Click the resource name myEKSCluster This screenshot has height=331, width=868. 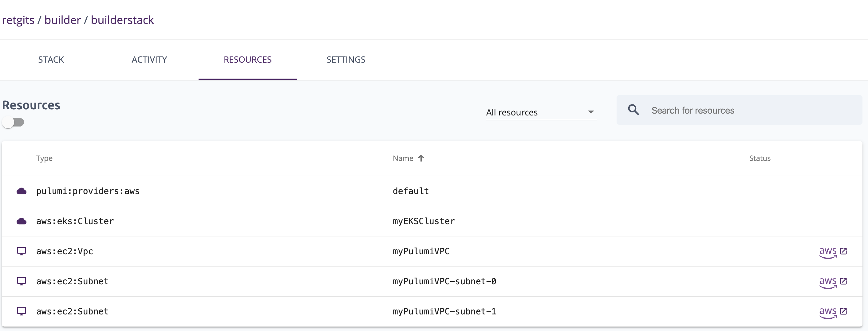pos(424,221)
